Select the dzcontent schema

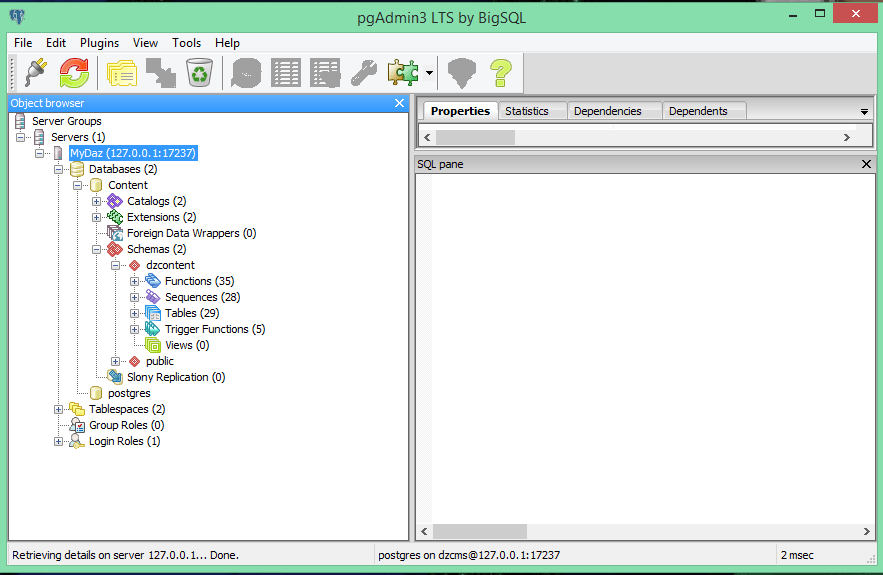click(170, 265)
